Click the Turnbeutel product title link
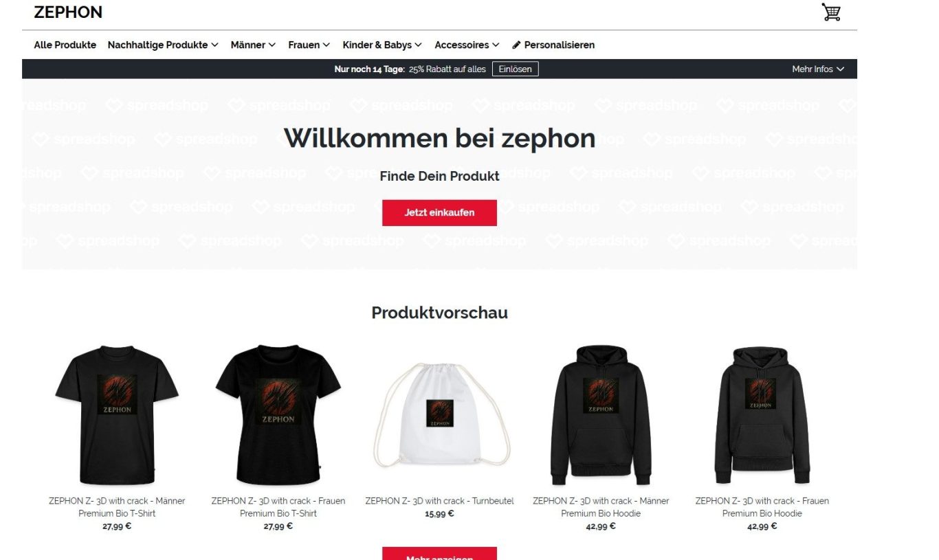Image resolution: width=939 pixels, height=560 pixels. coord(439,501)
